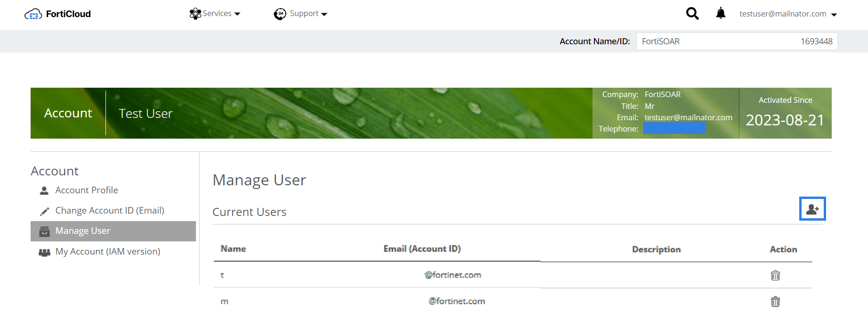Click the email testuser@mailnator.com in banner
Viewport: 868px width, 314px height.
click(x=688, y=117)
